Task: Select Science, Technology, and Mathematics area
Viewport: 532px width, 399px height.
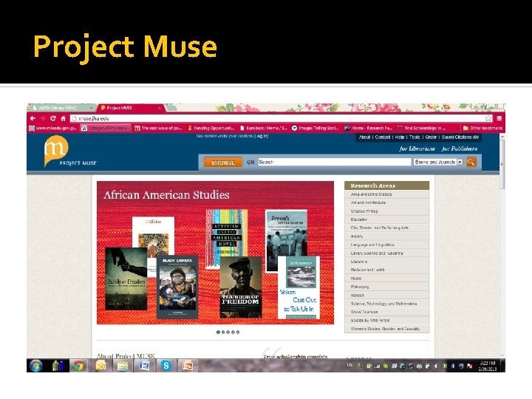Action: pyautogui.click(x=386, y=304)
